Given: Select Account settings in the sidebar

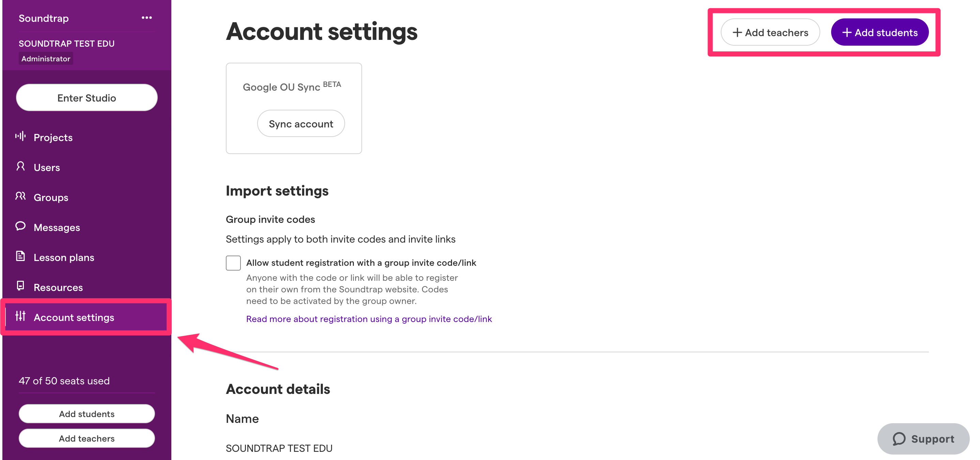Looking at the screenshot, I should (x=74, y=317).
